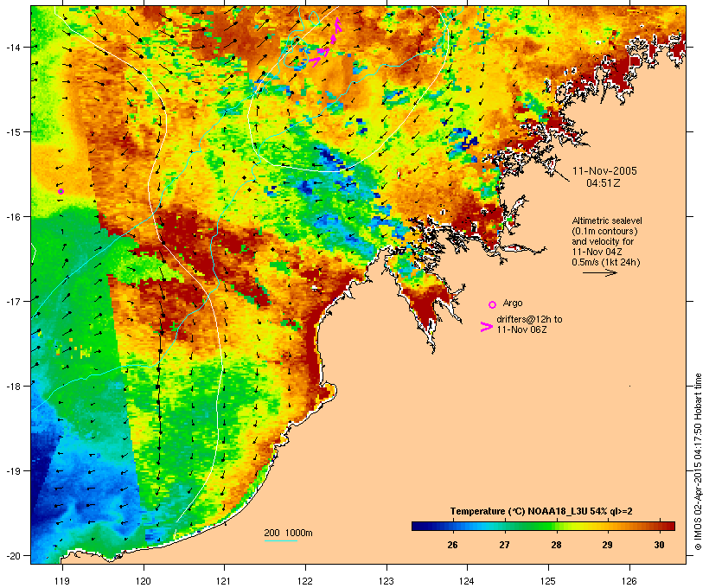Click the colorbar tick label 28

tap(556, 545)
